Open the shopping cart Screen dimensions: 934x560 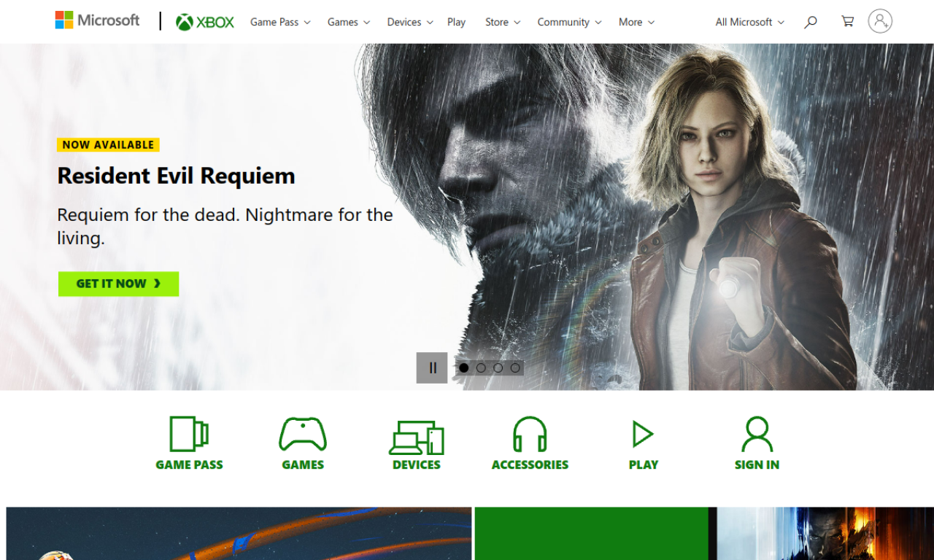(x=846, y=21)
